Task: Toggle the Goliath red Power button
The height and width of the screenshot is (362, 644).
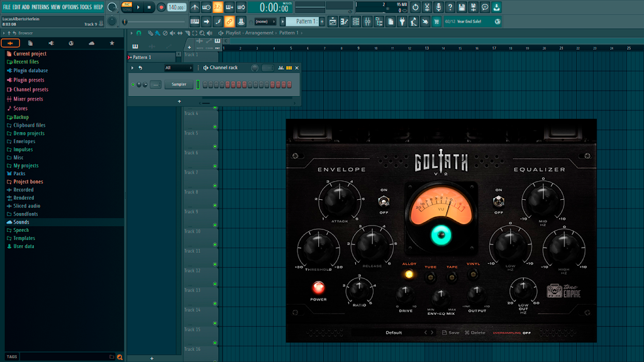Action: coord(318,288)
